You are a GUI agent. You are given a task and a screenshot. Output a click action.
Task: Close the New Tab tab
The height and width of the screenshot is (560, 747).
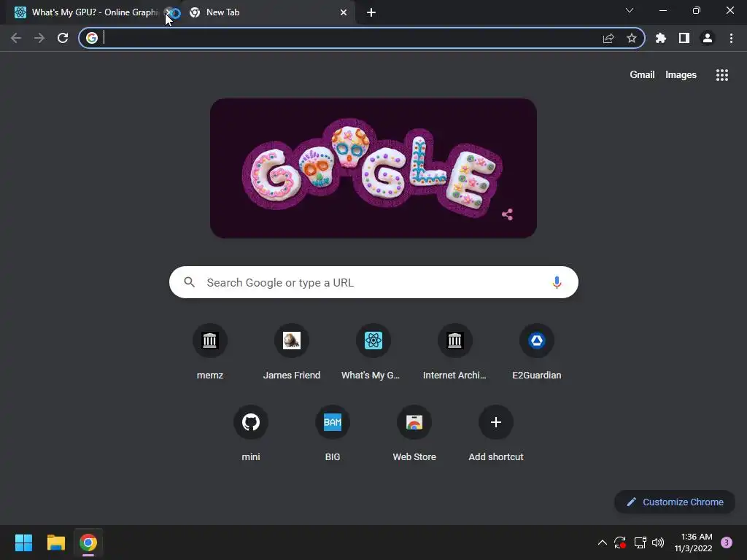(344, 12)
